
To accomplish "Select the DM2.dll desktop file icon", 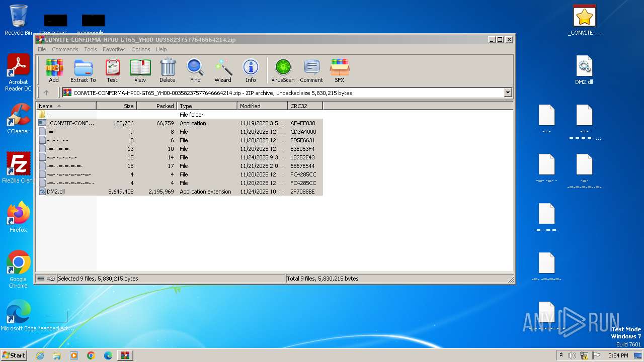I will click(x=584, y=69).
